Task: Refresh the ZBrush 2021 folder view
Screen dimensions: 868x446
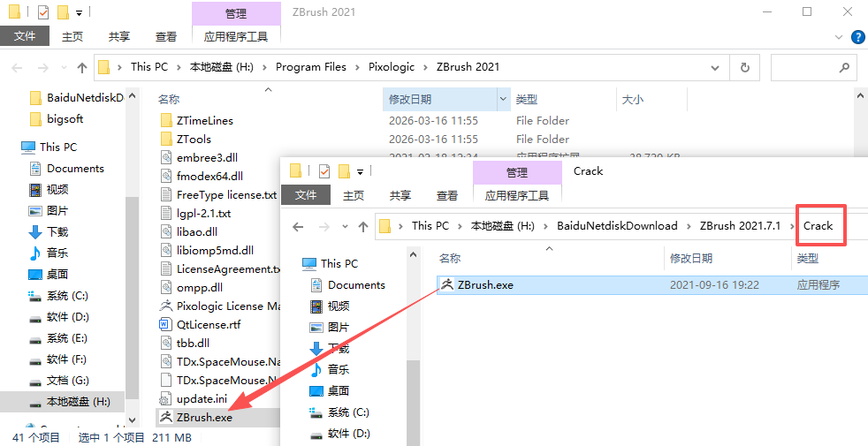Action: tap(744, 67)
